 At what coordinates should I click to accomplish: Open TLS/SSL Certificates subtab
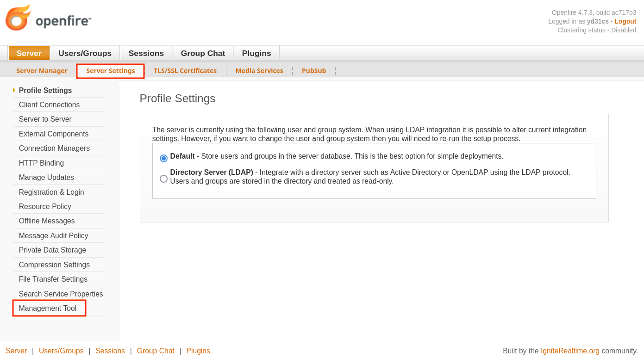coord(185,71)
